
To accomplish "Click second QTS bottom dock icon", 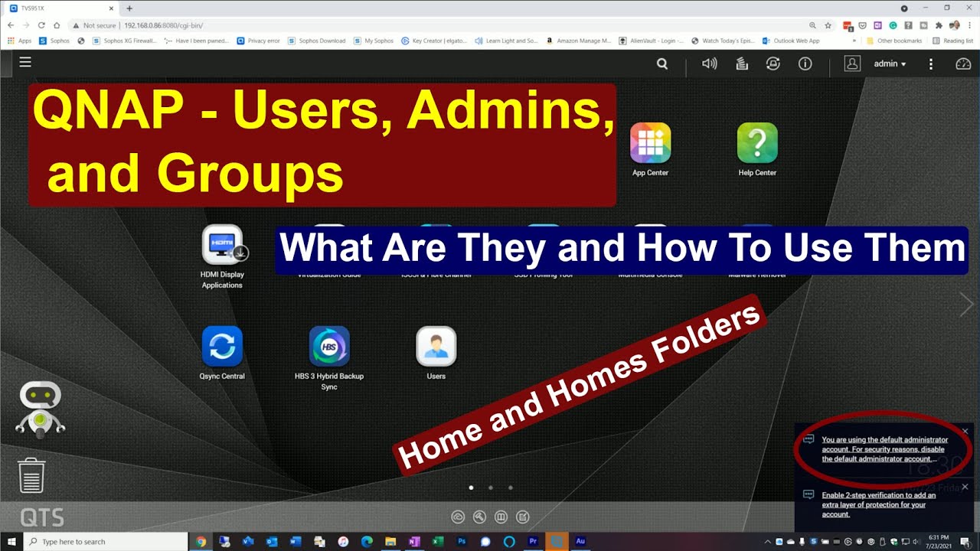I will 479,517.
